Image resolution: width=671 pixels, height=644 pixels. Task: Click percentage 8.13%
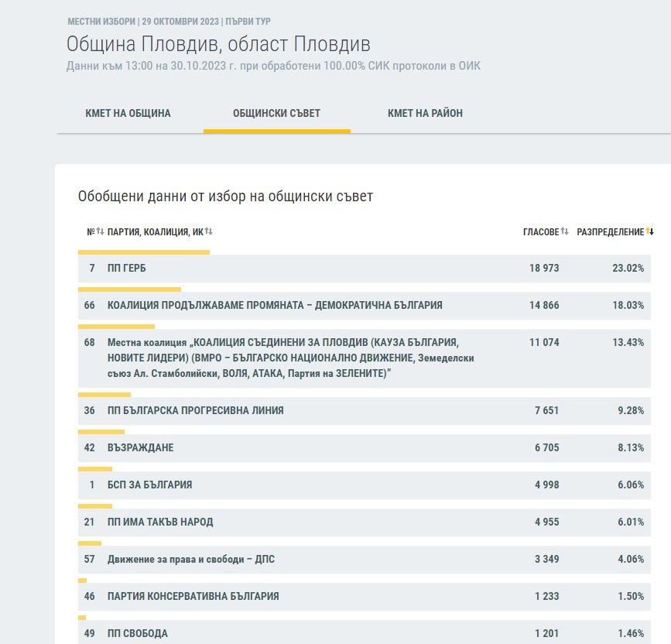click(631, 448)
